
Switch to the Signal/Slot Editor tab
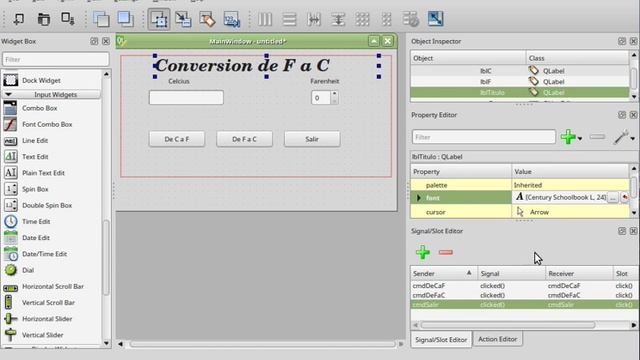pos(441,340)
